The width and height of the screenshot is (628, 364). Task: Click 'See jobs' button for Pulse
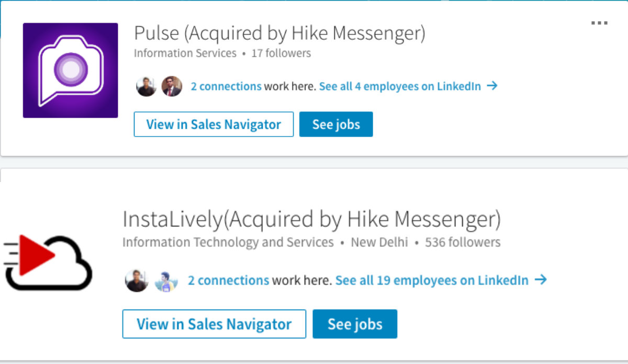point(336,124)
